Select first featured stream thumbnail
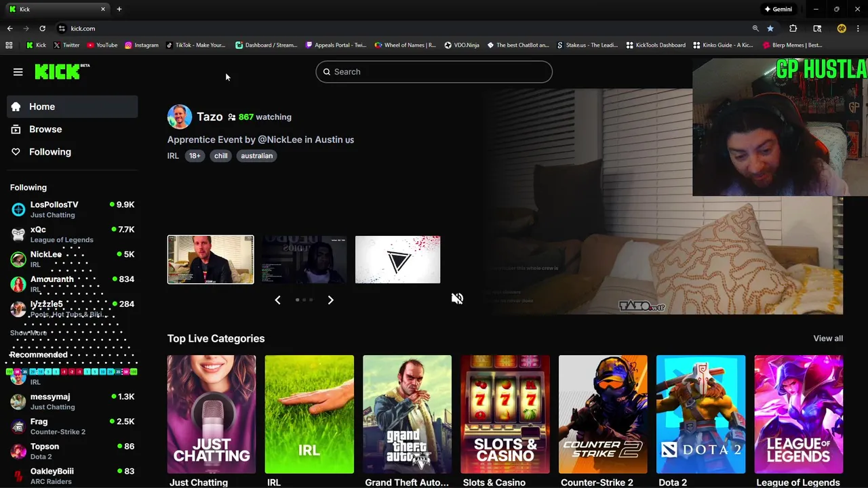This screenshot has height=488, width=868. pyautogui.click(x=211, y=260)
